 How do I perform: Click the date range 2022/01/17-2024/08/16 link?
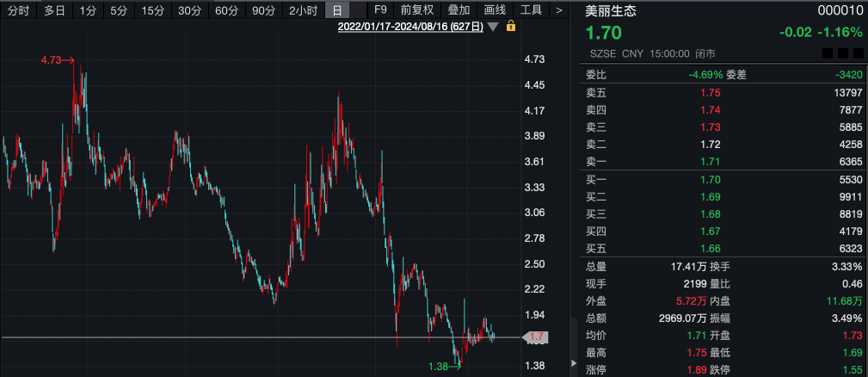(410, 27)
